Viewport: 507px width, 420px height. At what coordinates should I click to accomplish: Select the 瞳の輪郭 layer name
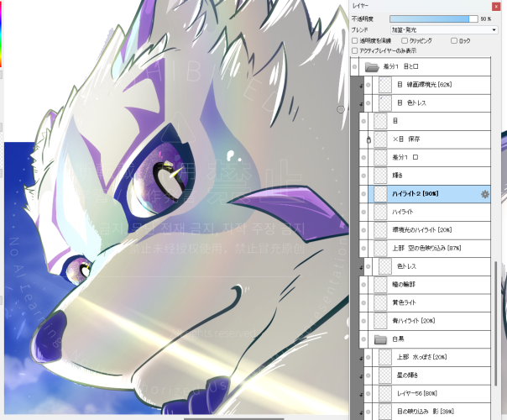pos(404,285)
